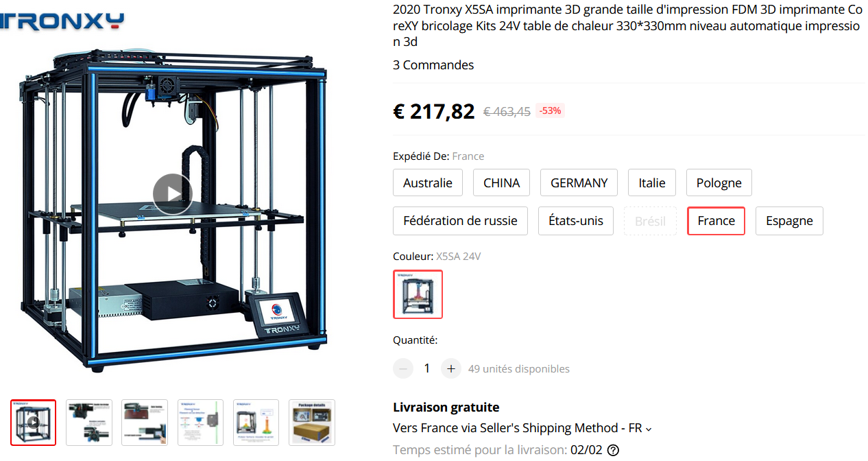868x461 pixels.
Task: View third thumbnail of print head closeup
Action: (x=145, y=423)
